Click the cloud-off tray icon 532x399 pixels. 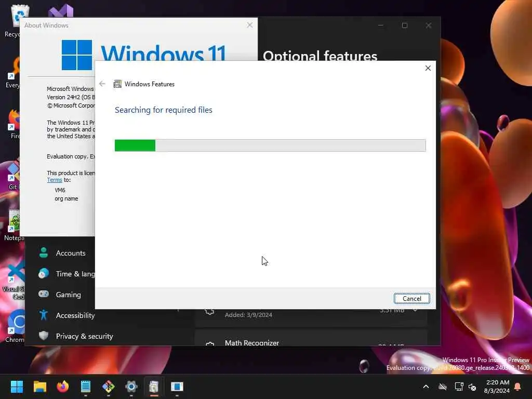443,387
